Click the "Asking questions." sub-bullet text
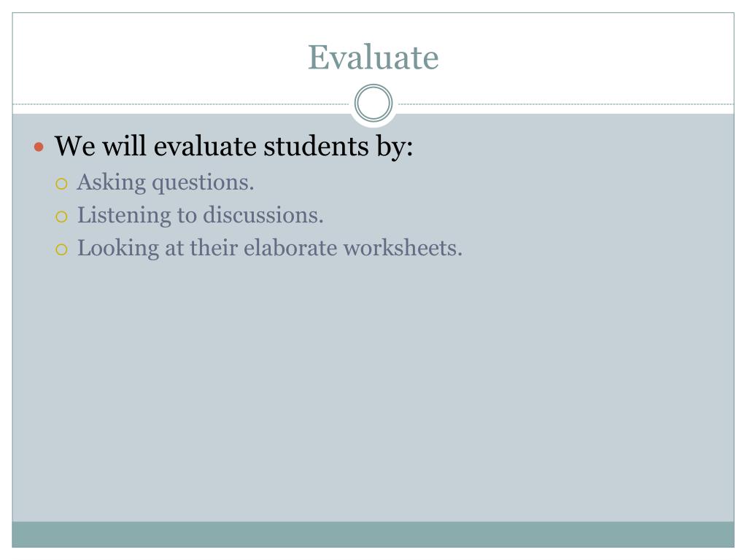The height and width of the screenshot is (560, 747). point(166,182)
